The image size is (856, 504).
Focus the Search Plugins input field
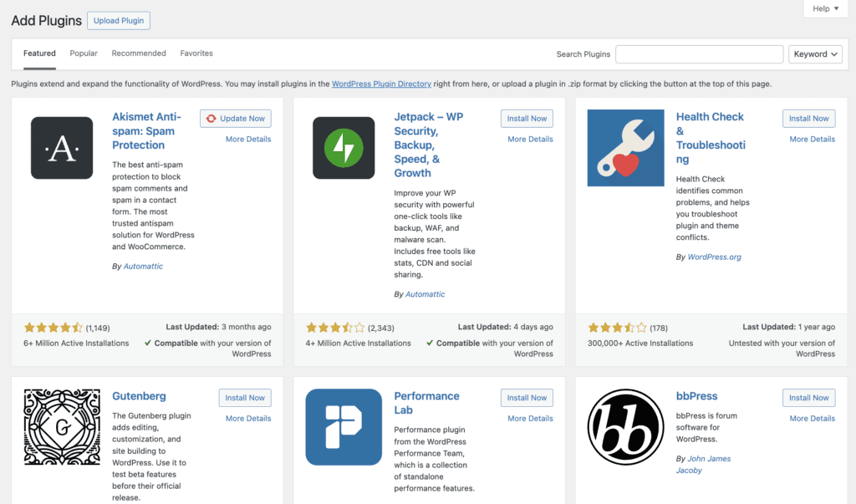pos(700,54)
